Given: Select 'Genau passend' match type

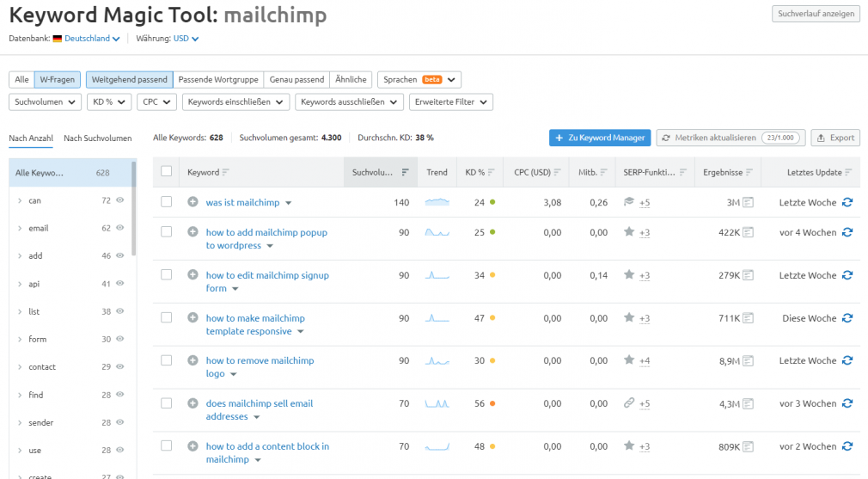Looking at the screenshot, I should point(296,80).
